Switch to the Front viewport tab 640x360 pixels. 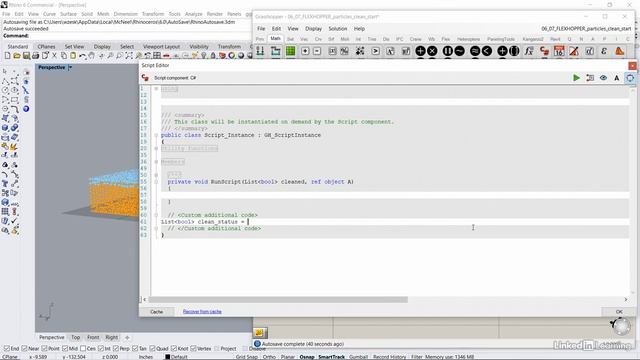(x=93, y=337)
